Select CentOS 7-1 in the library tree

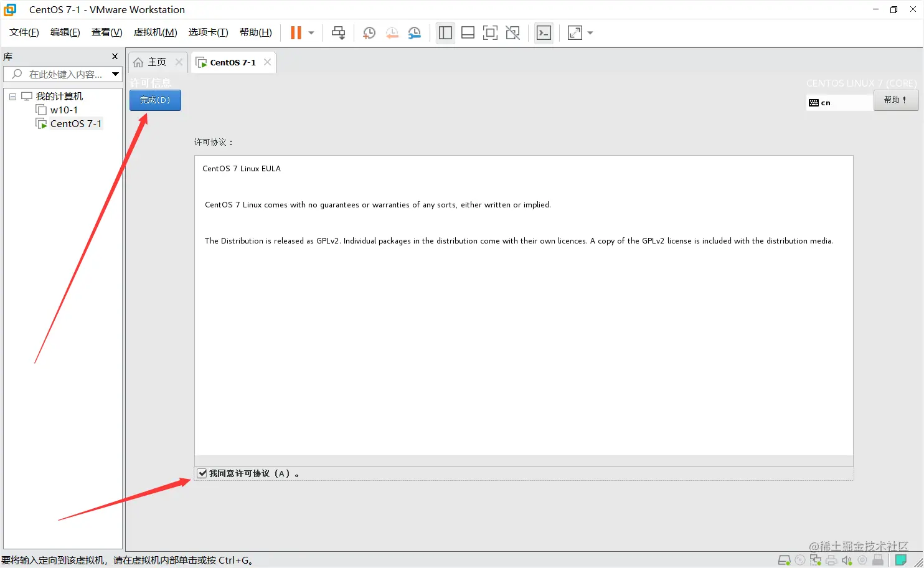pyautogui.click(x=75, y=124)
